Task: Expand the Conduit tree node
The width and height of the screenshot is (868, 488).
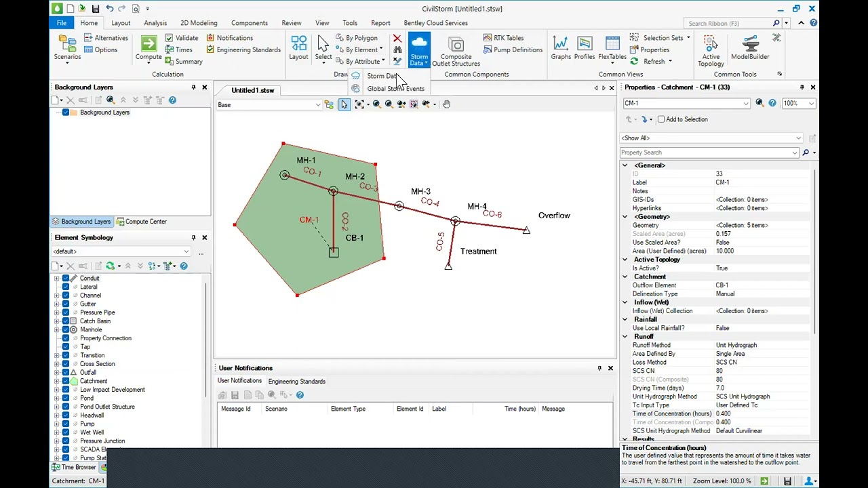Action: (57, 279)
